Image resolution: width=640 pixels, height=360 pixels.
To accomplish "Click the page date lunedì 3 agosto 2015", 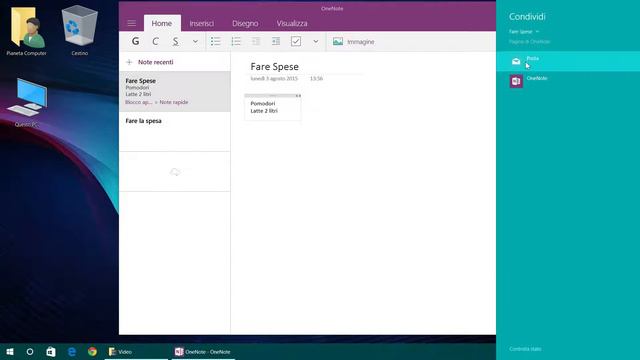I will click(274, 78).
